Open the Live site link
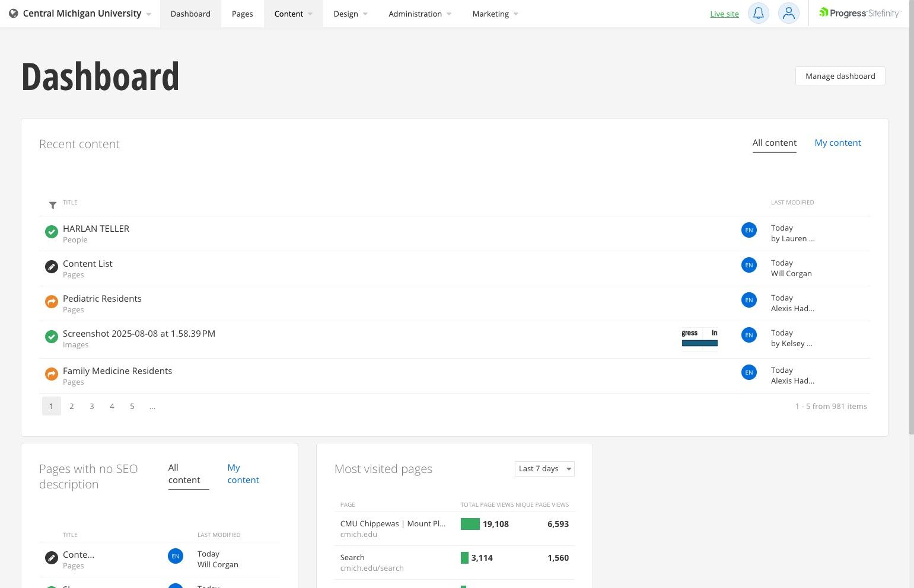Viewport: 914px width, 588px height. [x=724, y=14]
